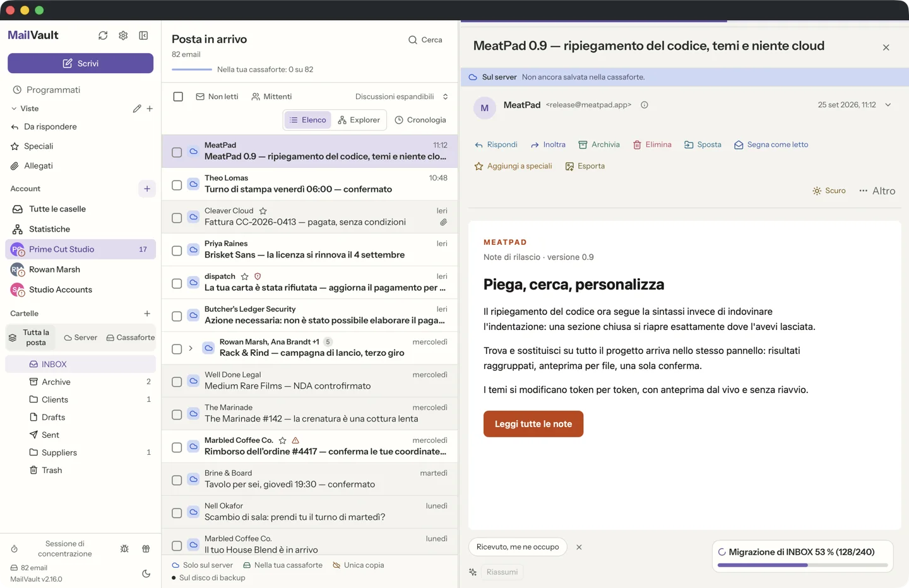Open the Cerca search field
This screenshot has width=909, height=588.
click(425, 40)
